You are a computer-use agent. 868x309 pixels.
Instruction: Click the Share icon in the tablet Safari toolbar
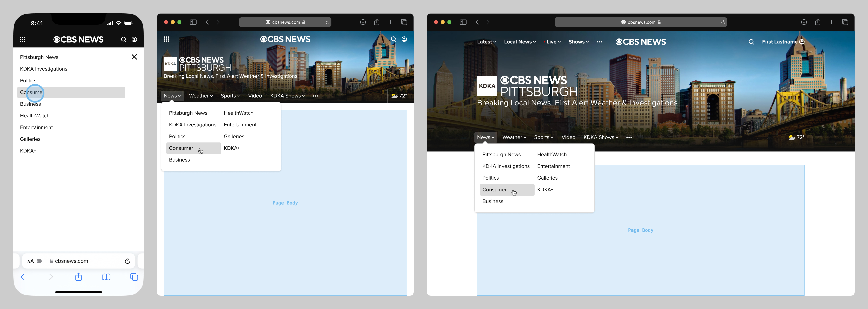pyautogui.click(x=376, y=22)
